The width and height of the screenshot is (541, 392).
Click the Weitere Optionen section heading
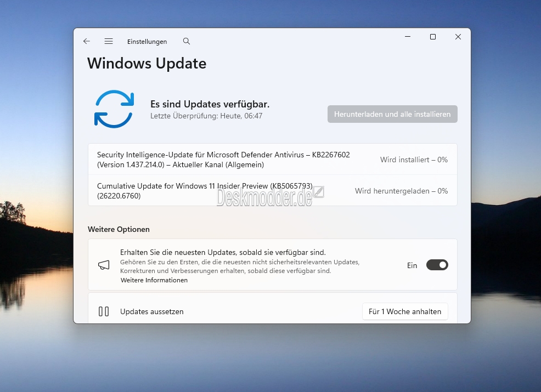click(x=119, y=229)
